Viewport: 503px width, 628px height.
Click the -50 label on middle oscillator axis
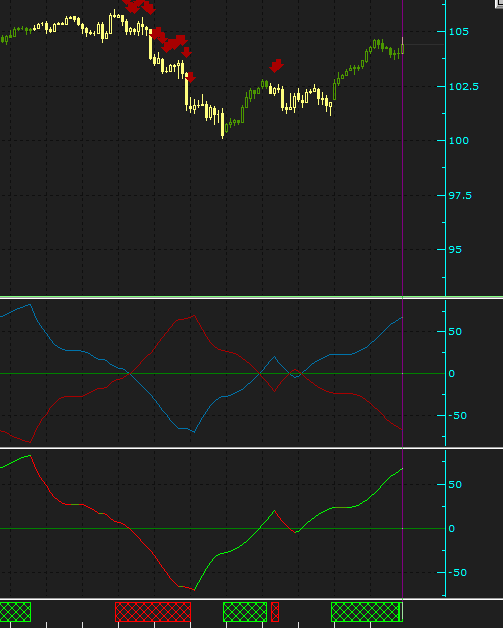457,415
